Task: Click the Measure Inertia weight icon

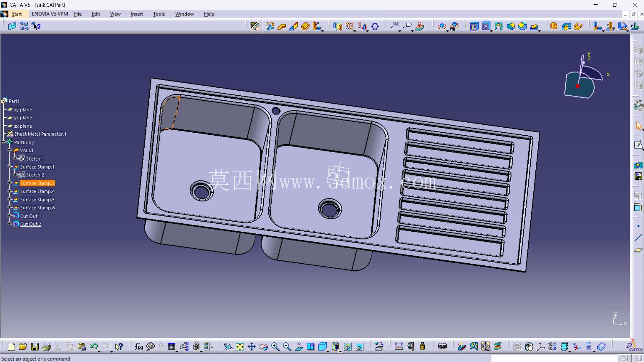Action: tap(423, 347)
